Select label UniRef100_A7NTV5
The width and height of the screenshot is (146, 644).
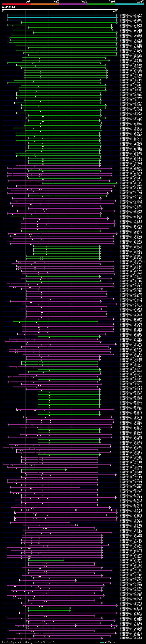coord(131,58)
